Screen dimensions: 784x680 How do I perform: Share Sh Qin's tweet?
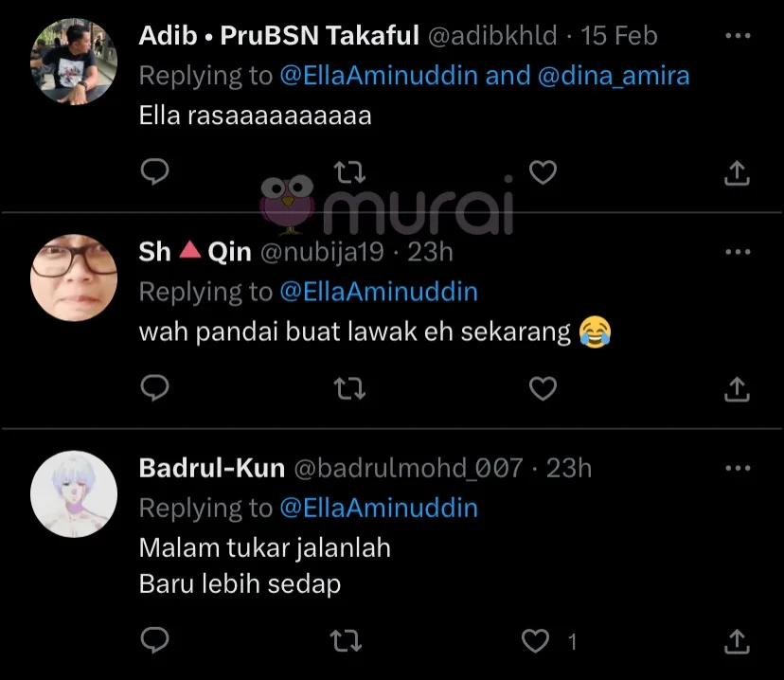click(x=737, y=389)
